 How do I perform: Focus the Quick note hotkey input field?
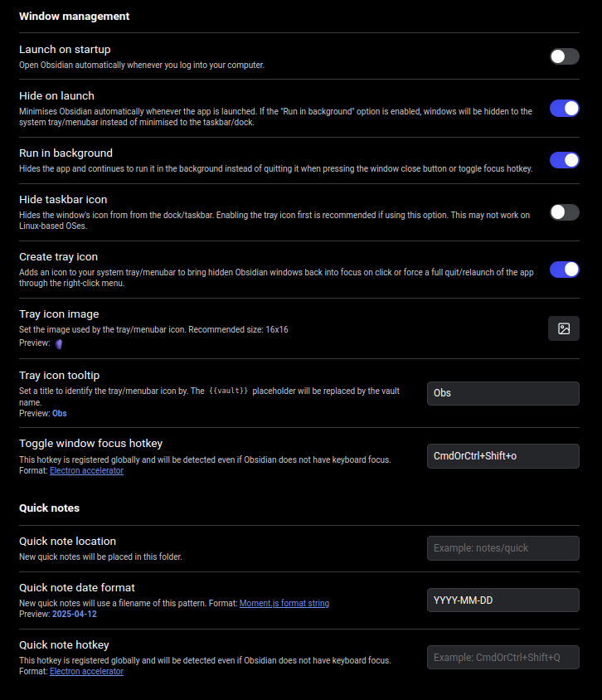(503, 657)
